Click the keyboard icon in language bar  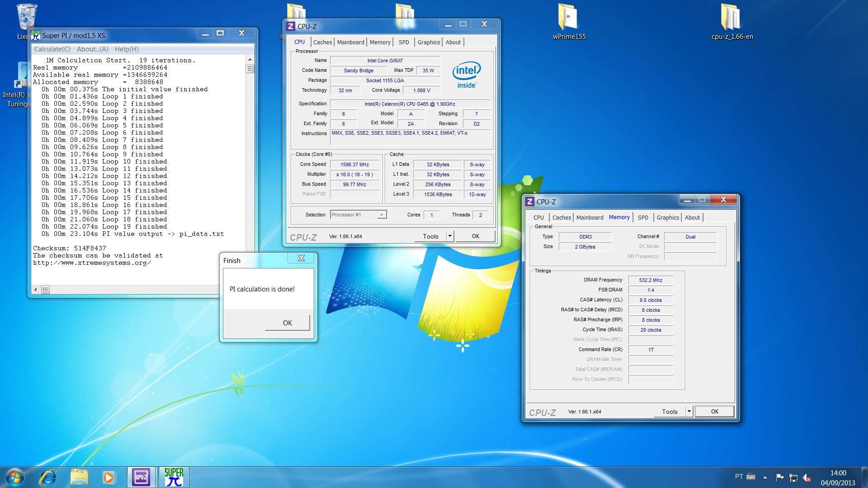[x=751, y=476]
